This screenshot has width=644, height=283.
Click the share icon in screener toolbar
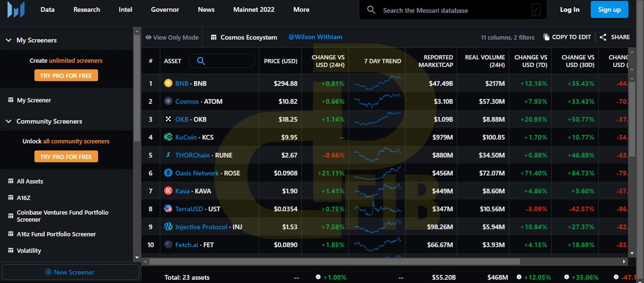pyautogui.click(x=603, y=37)
